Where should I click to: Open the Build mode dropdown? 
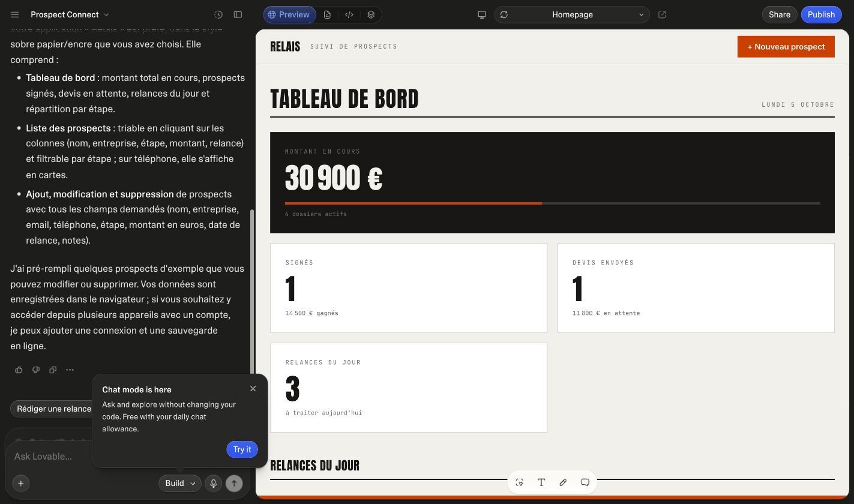[x=179, y=483]
